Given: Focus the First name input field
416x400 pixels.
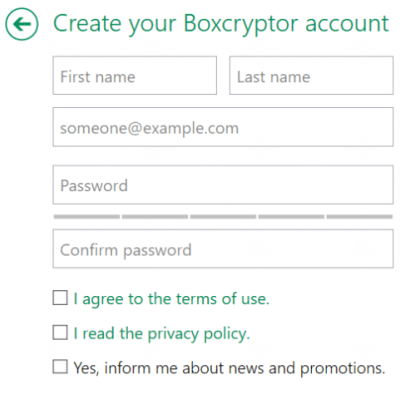Looking at the screenshot, I should coord(135,76).
